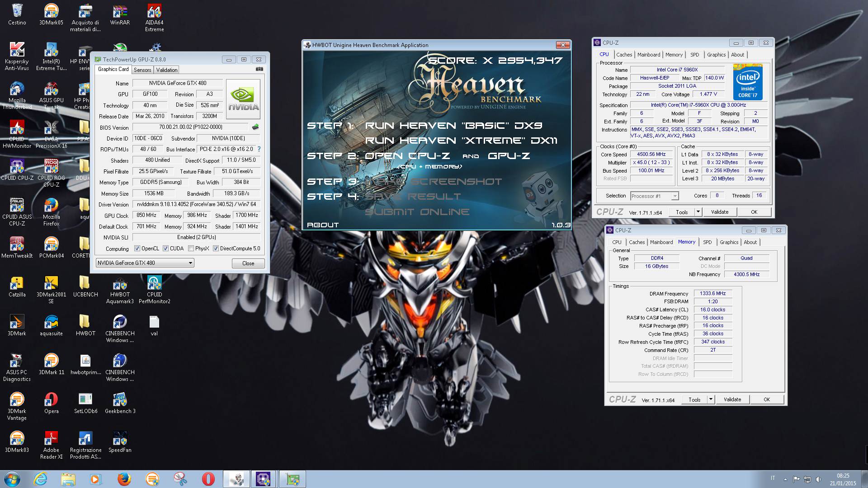Open Graphics tab in lower CPU-Z window
Image resolution: width=868 pixels, height=488 pixels.
click(x=729, y=242)
